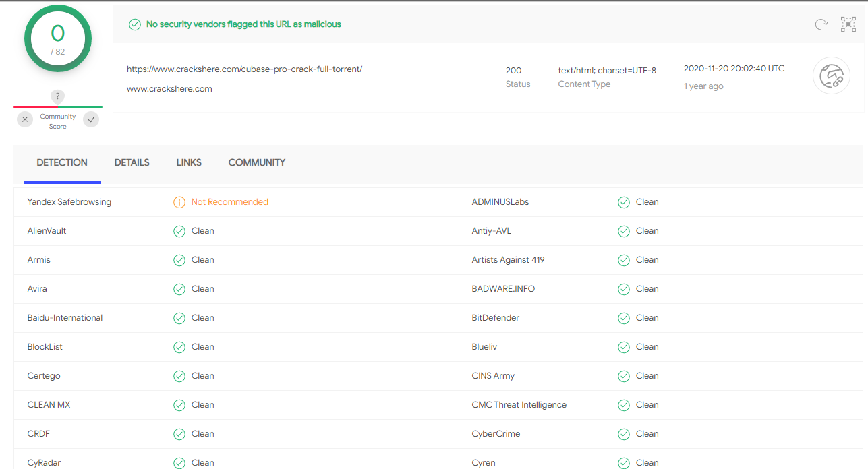The height and width of the screenshot is (469, 868).
Task: Click the Avira vendor name
Action: pyautogui.click(x=37, y=289)
